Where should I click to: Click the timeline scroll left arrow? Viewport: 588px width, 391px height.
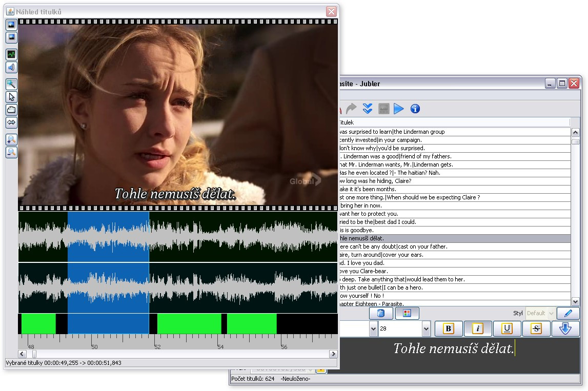click(x=22, y=354)
